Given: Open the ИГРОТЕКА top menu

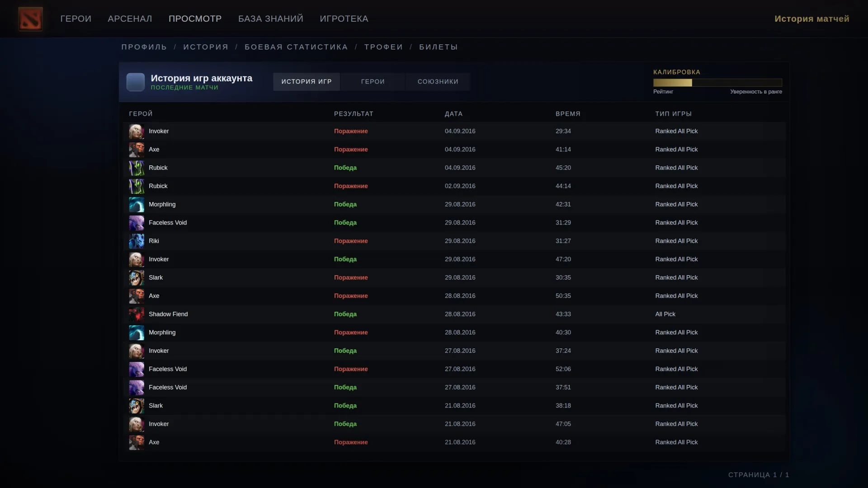Looking at the screenshot, I should [x=344, y=19].
